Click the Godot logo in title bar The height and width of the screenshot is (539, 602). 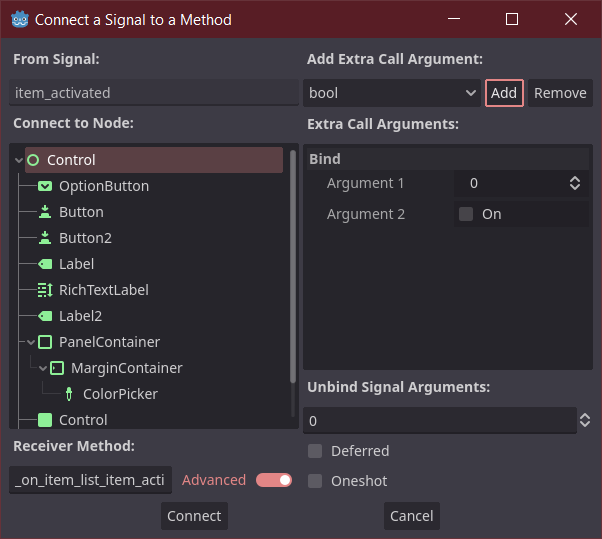pyautogui.click(x=20, y=19)
